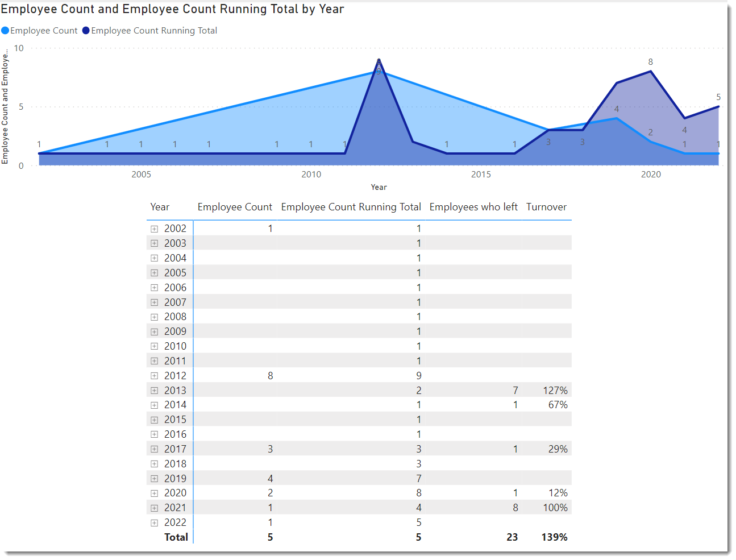Click the 2018 year label in table
The height and width of the screenshot is (560, 736).
(x=175, y=464)
